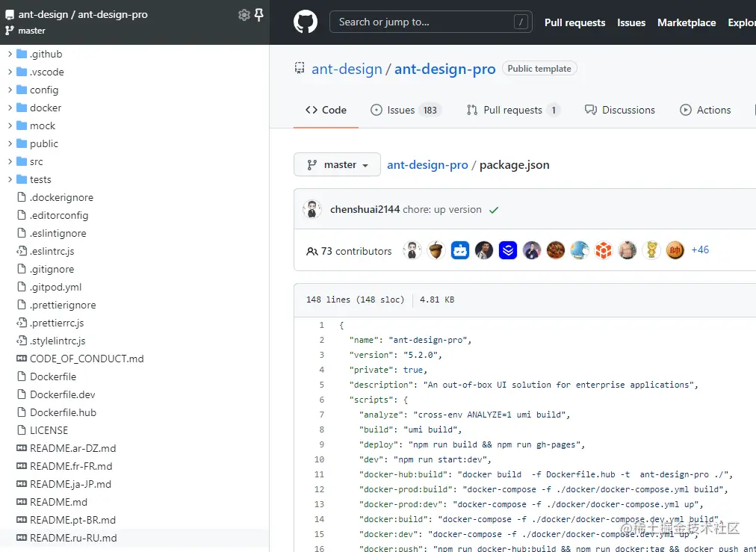This screenshot has width=756, height=552.
Task: Click the first contributor avatar
Action: point(412,251)
